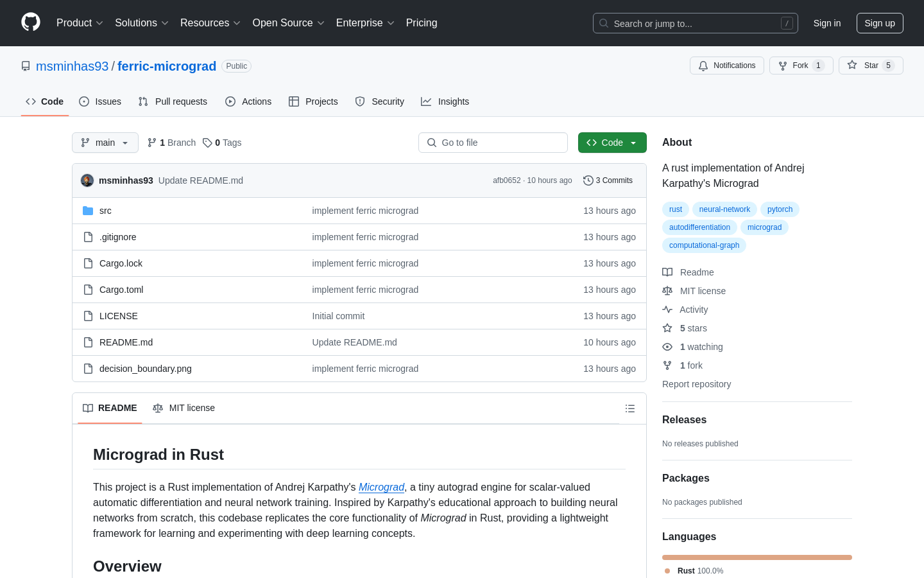Click the Search or jump to field

coord(696,23)
